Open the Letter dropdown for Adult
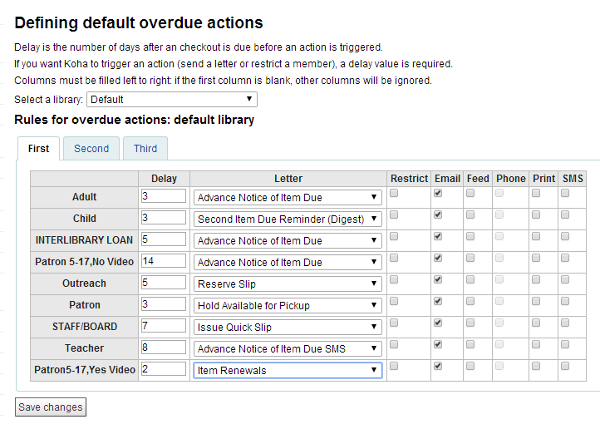The width and height of the screenshot is (600, 429). point(287,197)
